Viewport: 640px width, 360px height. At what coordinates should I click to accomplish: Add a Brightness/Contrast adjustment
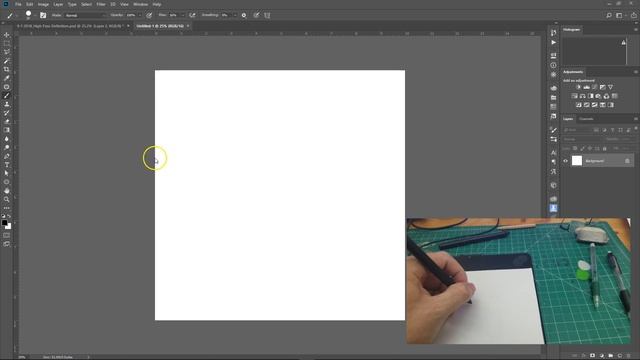click(578, 87)
